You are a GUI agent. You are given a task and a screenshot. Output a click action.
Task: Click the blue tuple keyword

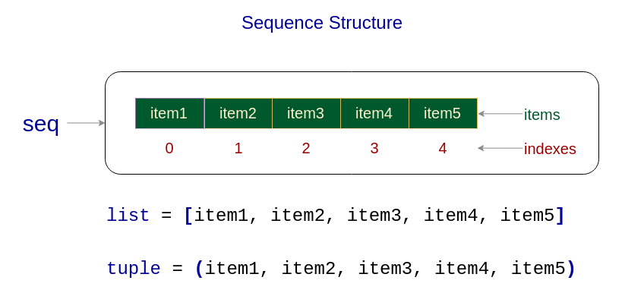pos(134,269)
